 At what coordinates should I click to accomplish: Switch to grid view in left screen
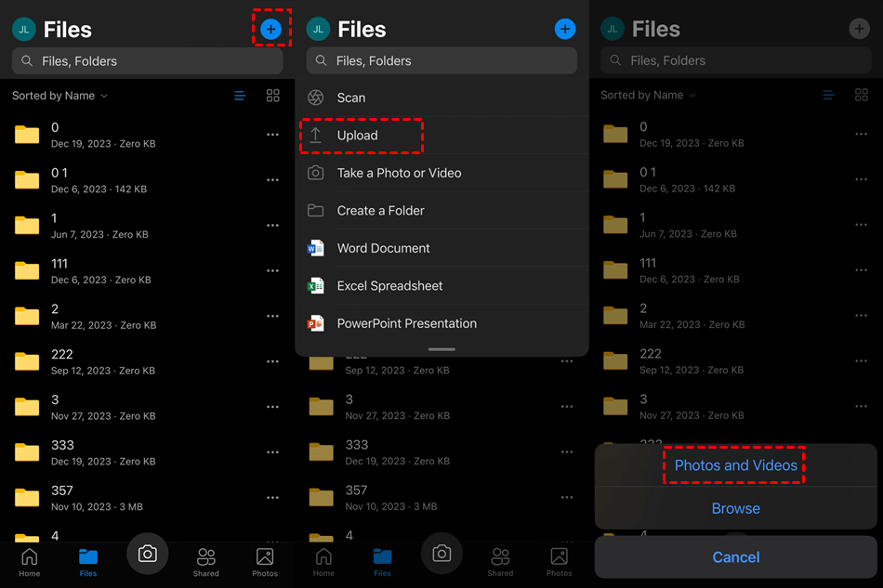[x=273, y=96]
